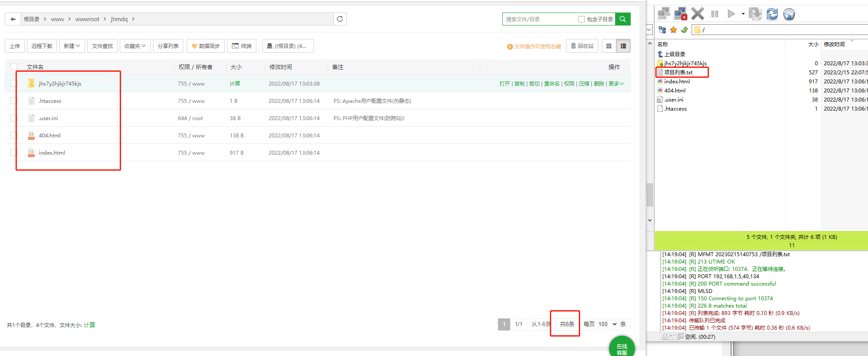Click the FTP green up-directory arrow icon
Viewport: 868px width, 356px height.
pyautogui.click(x=684, y=30)
